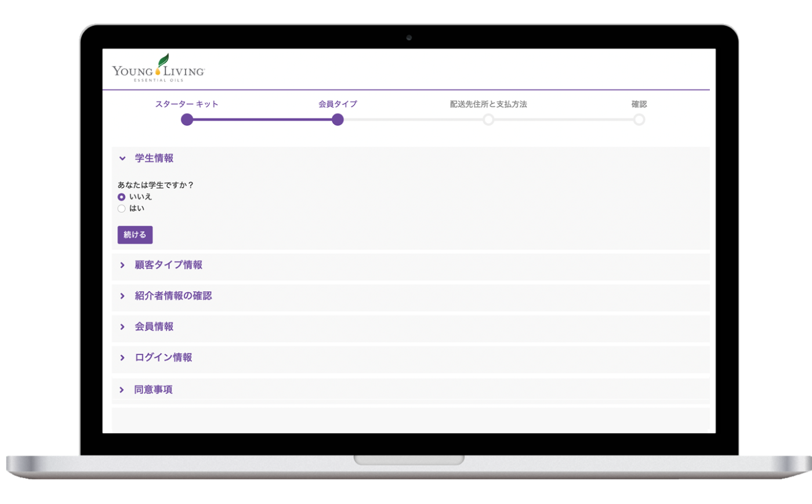The width and height of the screenshot is (812, 504).
Task: Click the Young Living logo
Action: coord(158,69)
